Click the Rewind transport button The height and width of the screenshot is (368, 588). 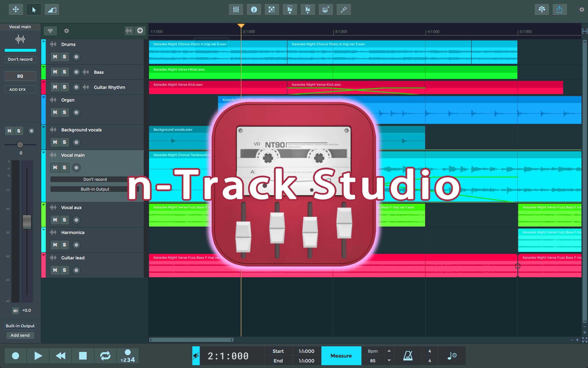coord(60,356)
